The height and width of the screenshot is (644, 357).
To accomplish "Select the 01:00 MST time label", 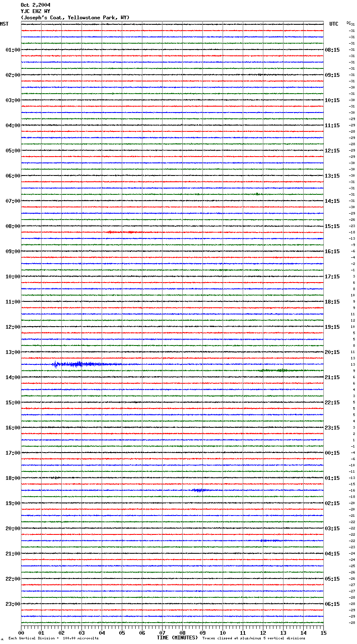I will click(13, 50).
